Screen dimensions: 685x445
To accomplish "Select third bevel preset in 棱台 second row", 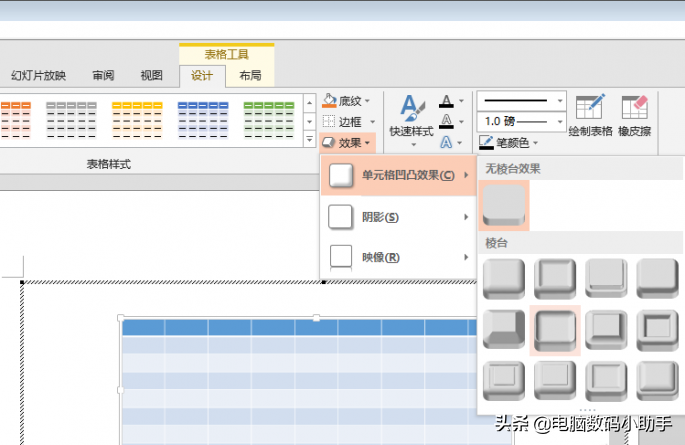I will click(x=606, y=330).
